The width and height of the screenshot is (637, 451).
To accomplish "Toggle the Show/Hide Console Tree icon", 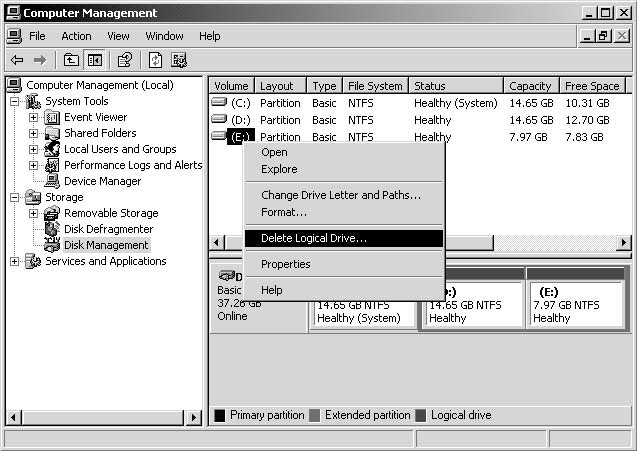I will coord(94,60).
